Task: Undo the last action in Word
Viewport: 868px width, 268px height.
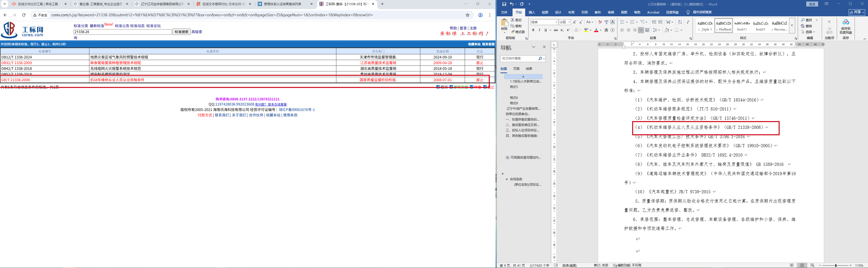Action: click(512, 4)
